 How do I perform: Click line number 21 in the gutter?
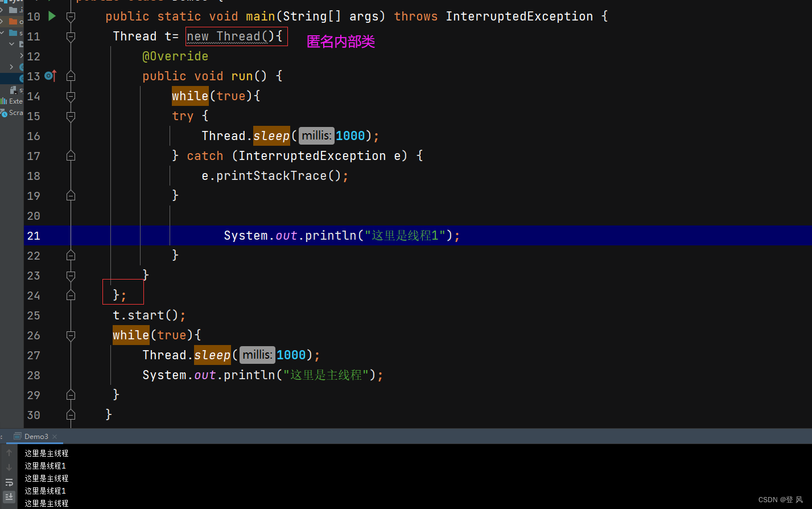click(x=34, y=236)
